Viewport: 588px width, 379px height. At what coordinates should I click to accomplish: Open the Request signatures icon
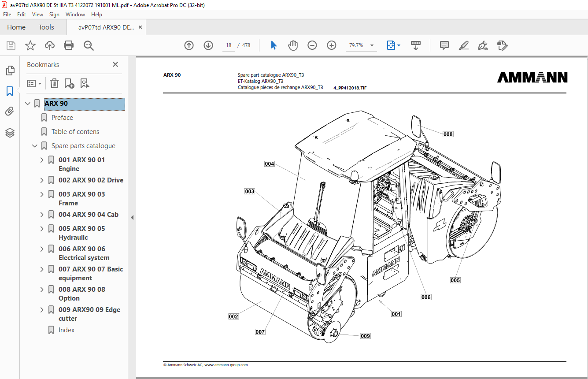(502, 45)
